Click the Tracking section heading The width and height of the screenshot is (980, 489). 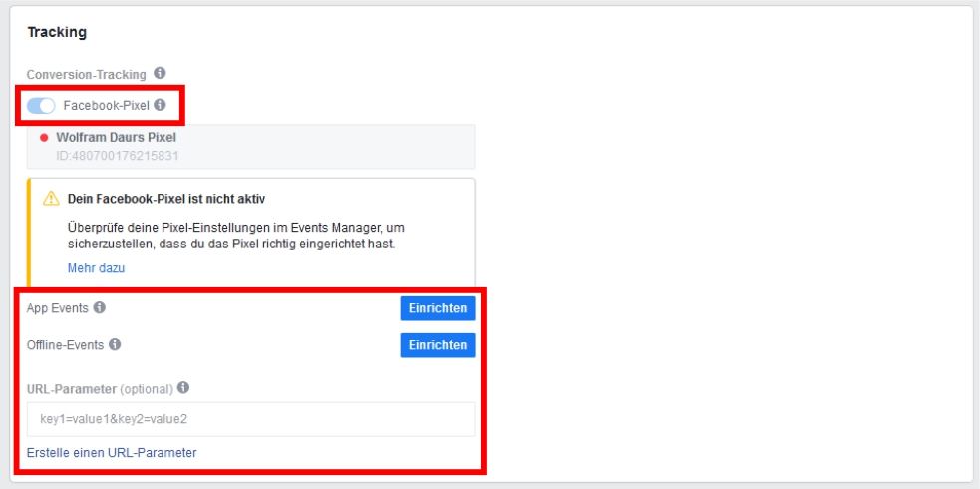[x=57, y=33]
